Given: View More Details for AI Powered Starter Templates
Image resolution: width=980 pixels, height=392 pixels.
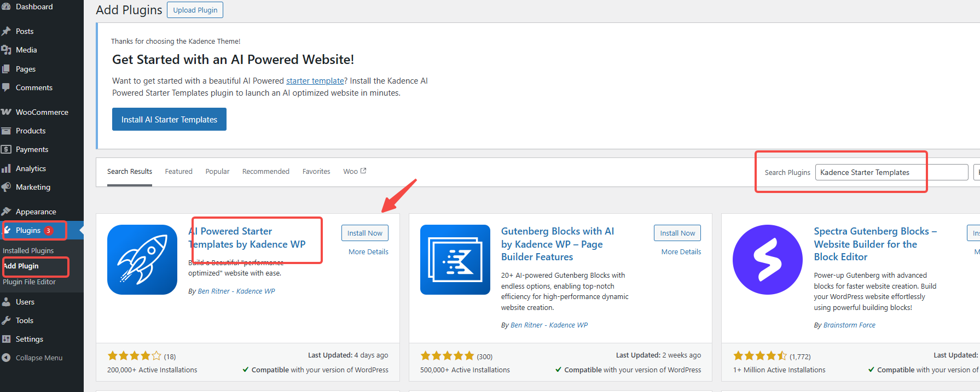Looking at the screenshot, I should [368, 252].
